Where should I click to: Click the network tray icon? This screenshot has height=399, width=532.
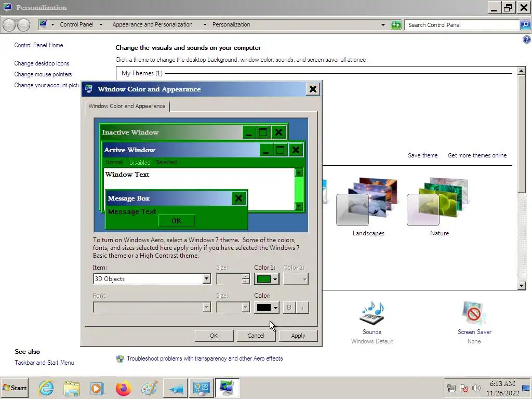[451, 388]
